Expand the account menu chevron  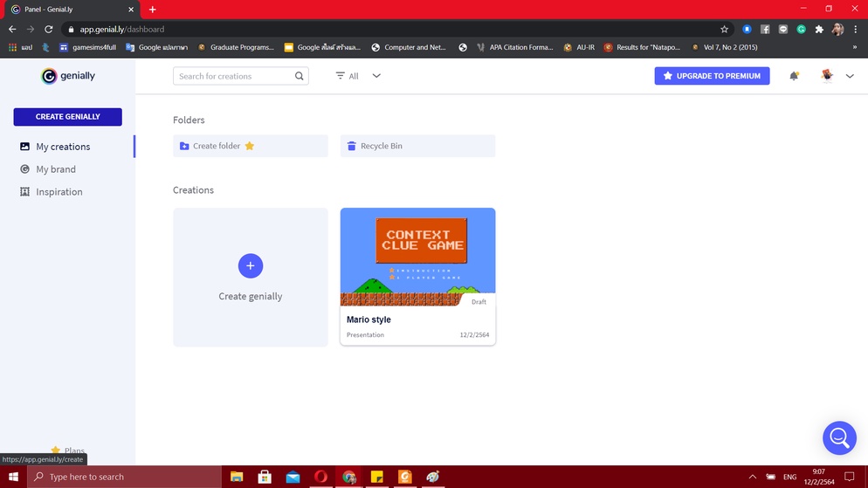pyautogui.click(x=850, y=76)
